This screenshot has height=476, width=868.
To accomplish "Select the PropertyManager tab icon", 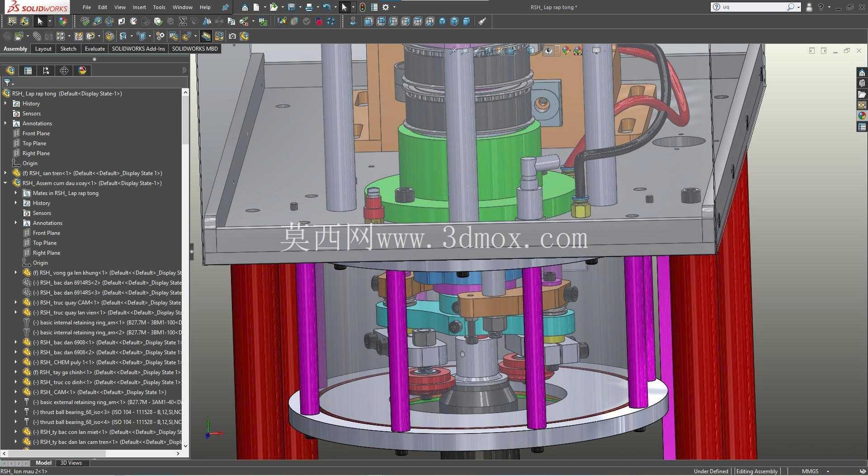I will [28, 71].
